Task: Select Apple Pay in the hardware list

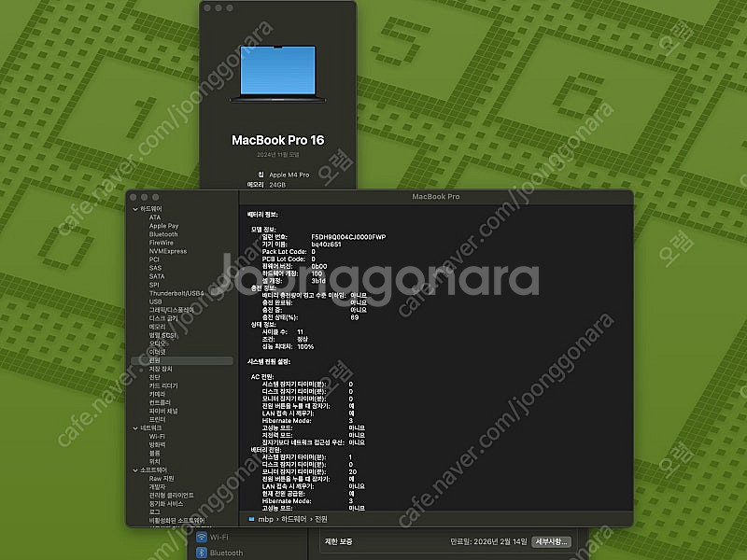Action: [163, 226]
